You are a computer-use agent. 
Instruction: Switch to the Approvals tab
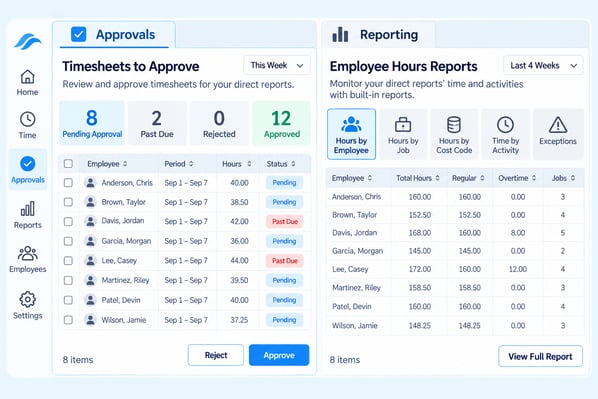coord(114,34)
